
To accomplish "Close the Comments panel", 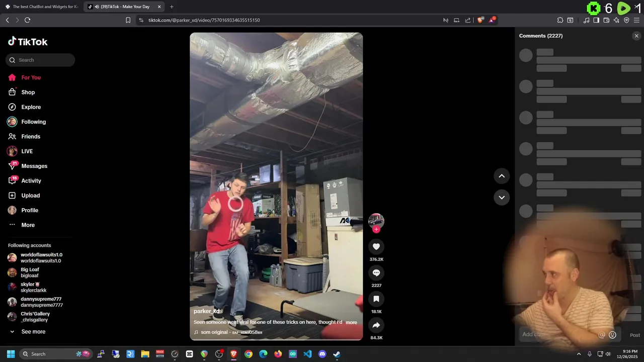I will coord(636,36).
